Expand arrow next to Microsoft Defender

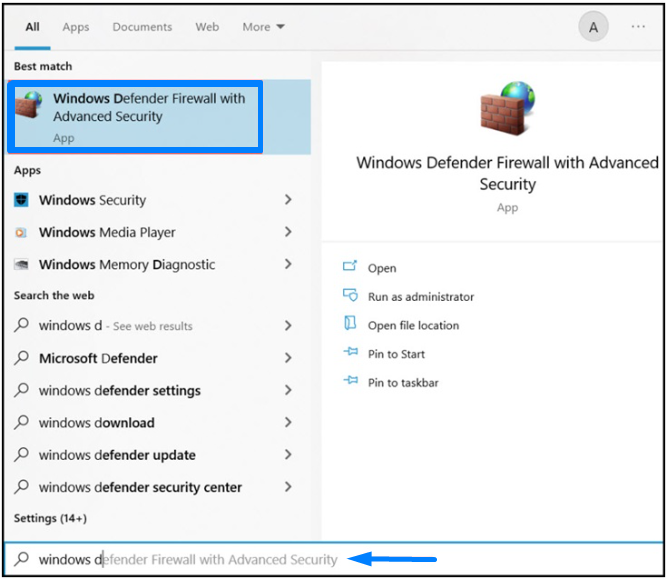pyautogui.click(x=288, y=358)
